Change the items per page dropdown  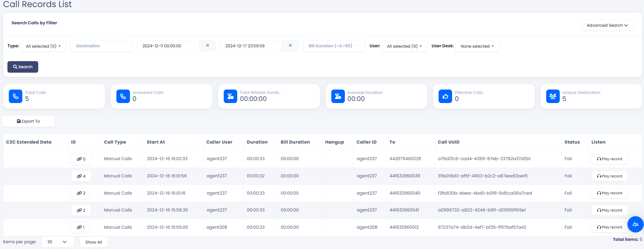(58, 242)
